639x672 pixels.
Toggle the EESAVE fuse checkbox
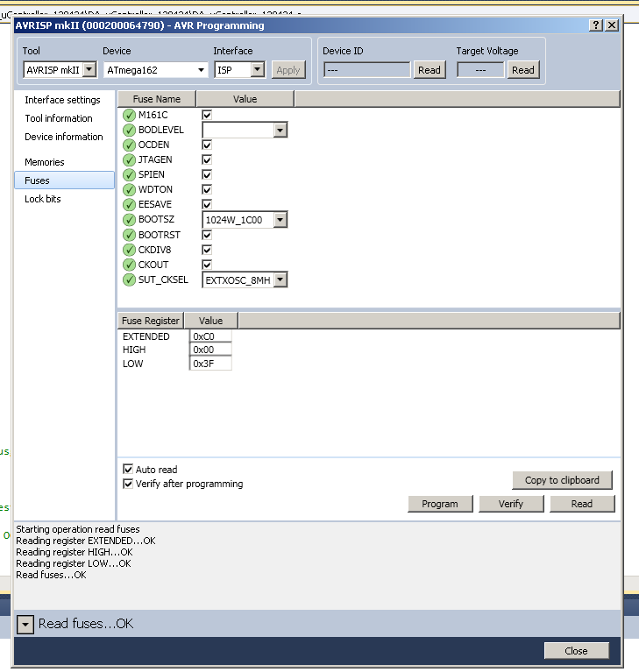[x=207, y=204]
